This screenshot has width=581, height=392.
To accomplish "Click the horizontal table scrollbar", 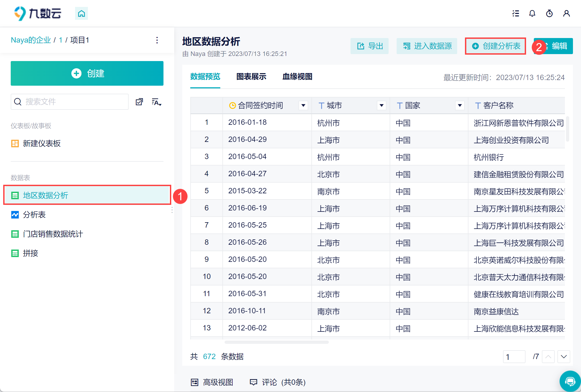I will click(277, 342).
